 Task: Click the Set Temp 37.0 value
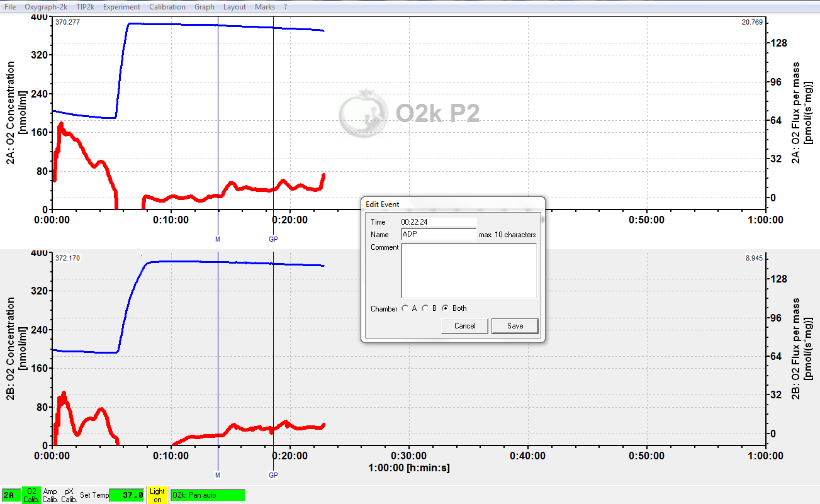[x=127, y=495]
